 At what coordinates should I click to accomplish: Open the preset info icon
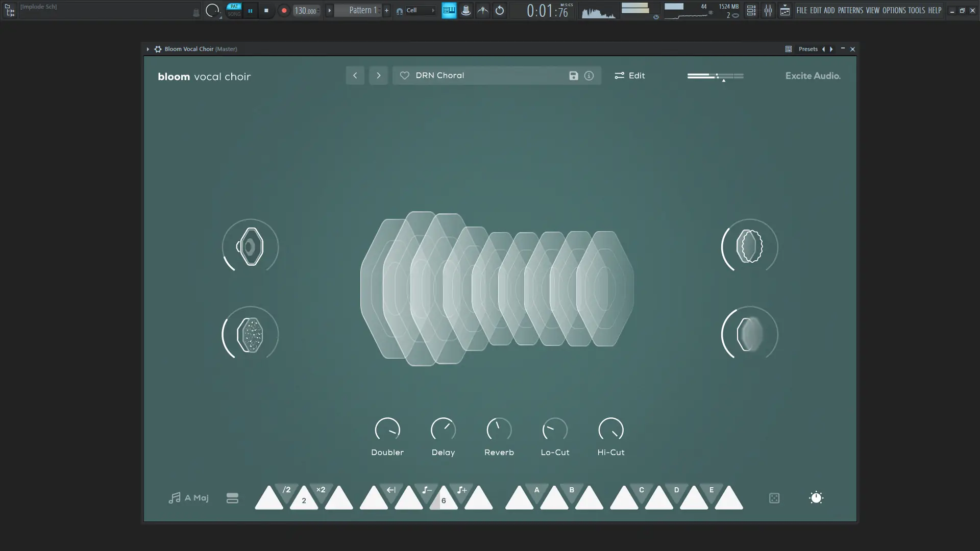point(589,76)
